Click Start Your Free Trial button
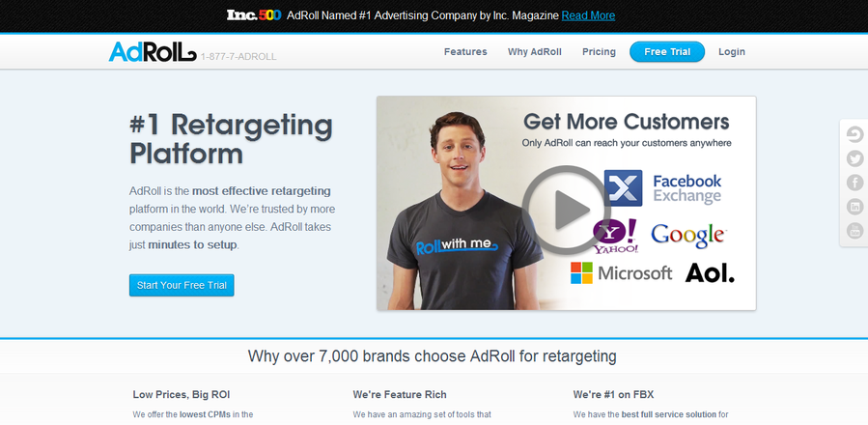Image resolution: width=868 pixels, height=425 pixels. tap(182, 285)
